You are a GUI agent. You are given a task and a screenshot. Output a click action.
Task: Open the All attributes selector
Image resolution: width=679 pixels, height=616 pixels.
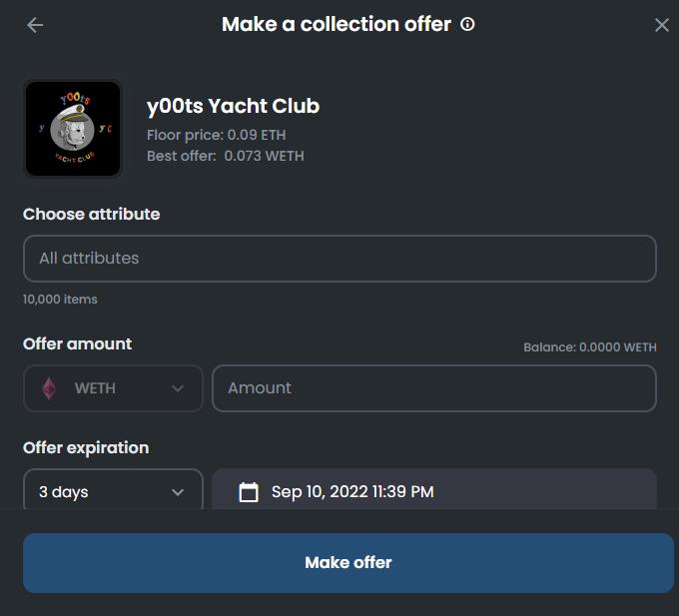tap(339, 259)
